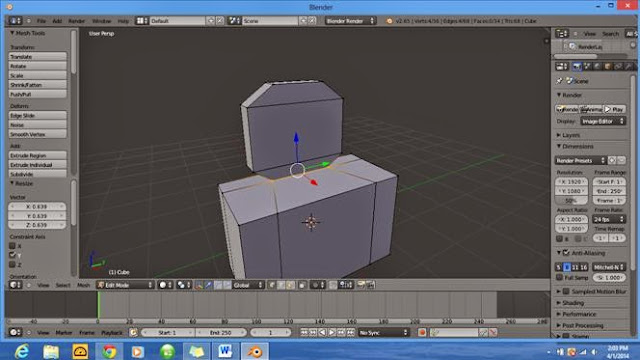
Task: Open the timeline Playback menu
Action: 111,333
